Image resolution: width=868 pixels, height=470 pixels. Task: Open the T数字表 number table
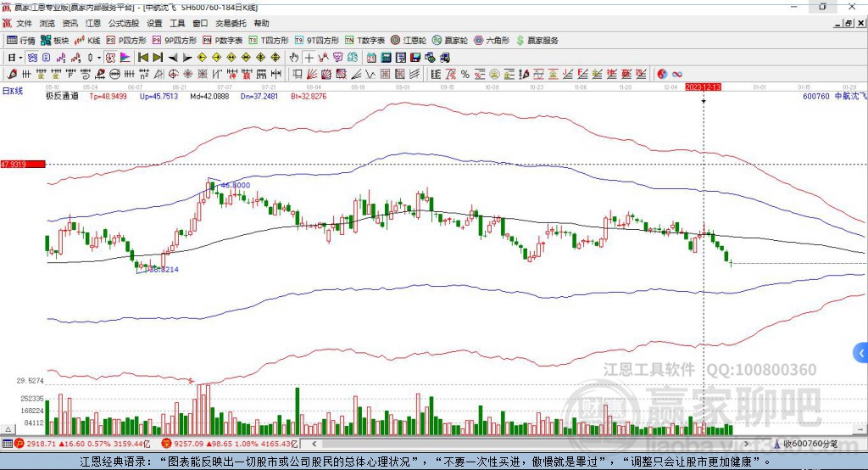364,40
